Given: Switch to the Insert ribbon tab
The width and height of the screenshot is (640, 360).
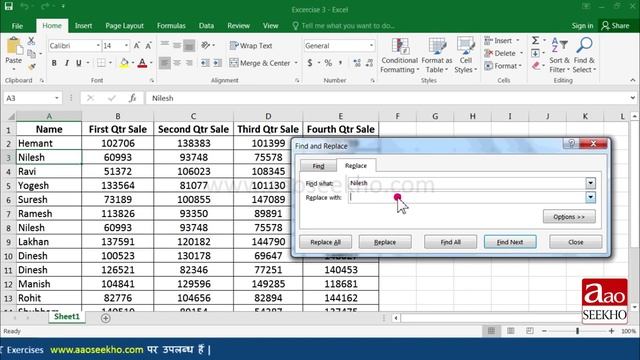Looking at the screenshot, I should 83,26.
